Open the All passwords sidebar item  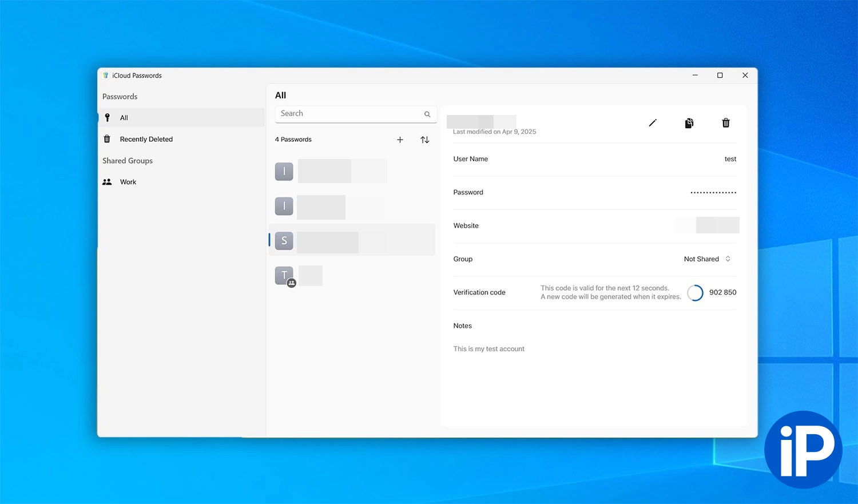click(x=124, y=118)
